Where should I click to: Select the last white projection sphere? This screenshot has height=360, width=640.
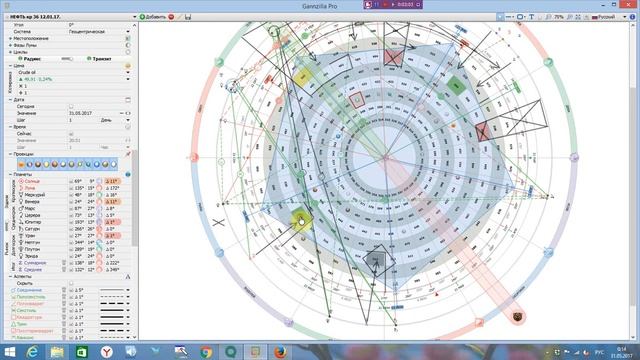[113, 164]
